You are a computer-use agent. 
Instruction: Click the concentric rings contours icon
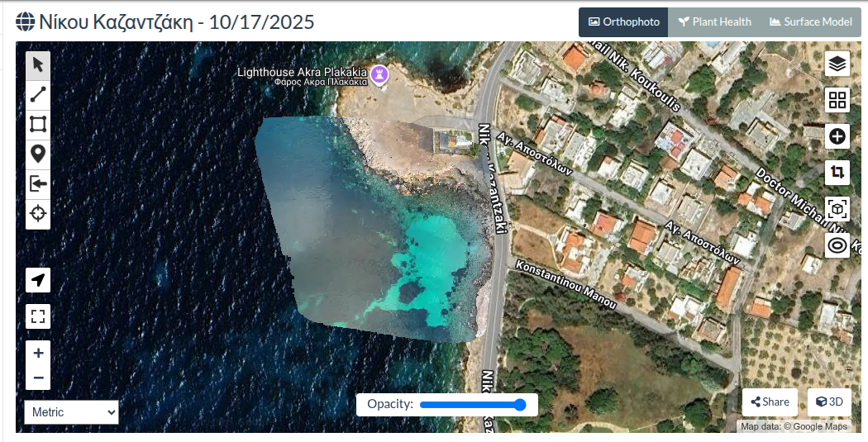click(837, 245)
